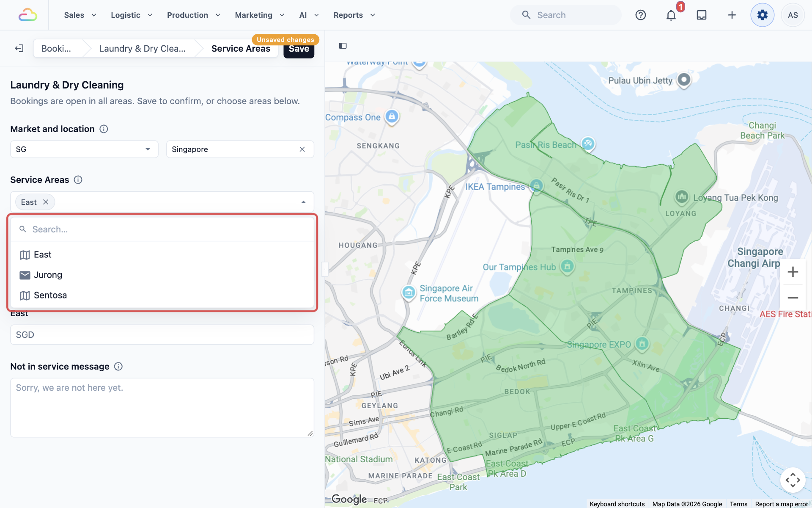
Task: Click the cloud logo home icon
Action: click(x=28, y=15)
